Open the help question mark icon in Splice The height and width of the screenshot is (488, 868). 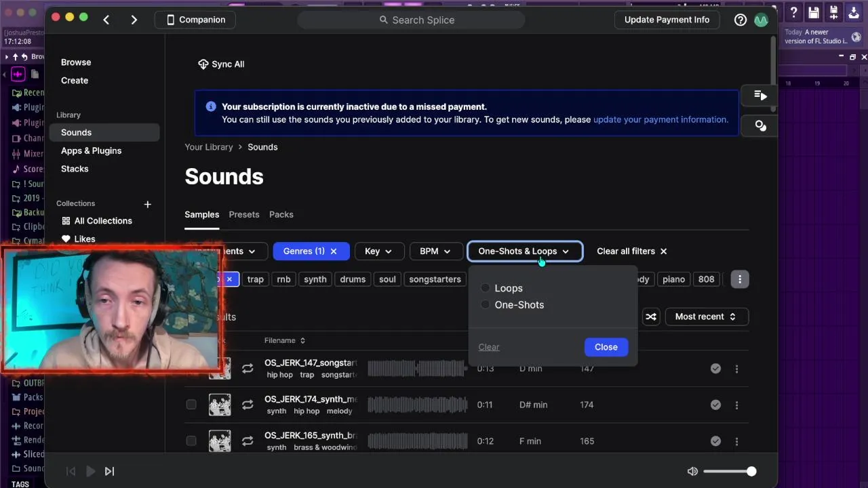(x=741, y=20)
